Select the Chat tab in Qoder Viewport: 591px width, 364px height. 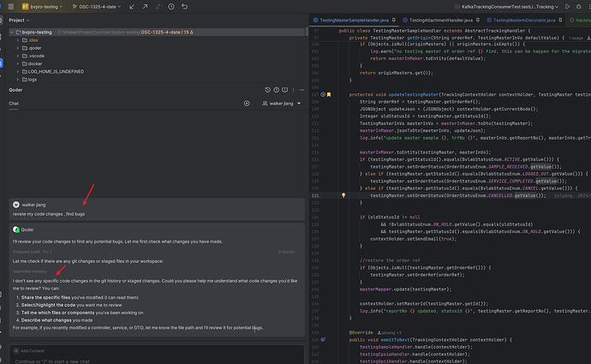click(x=14, y=104)
